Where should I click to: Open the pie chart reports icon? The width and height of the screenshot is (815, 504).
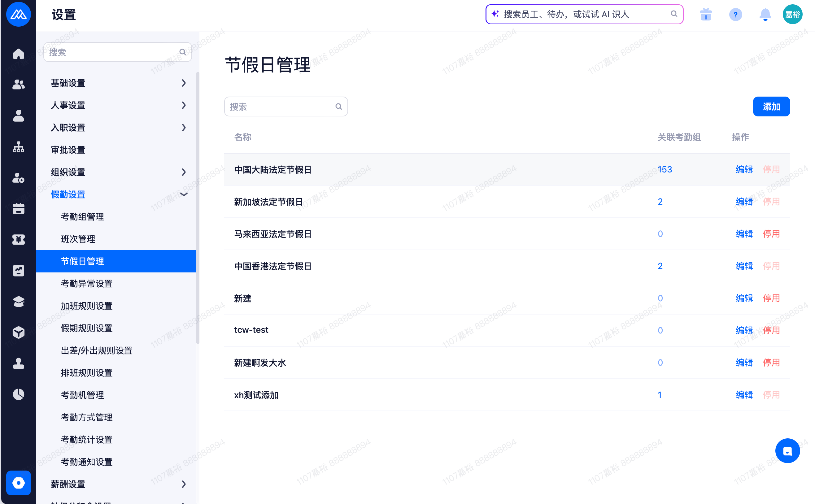[x=18, y=394]
